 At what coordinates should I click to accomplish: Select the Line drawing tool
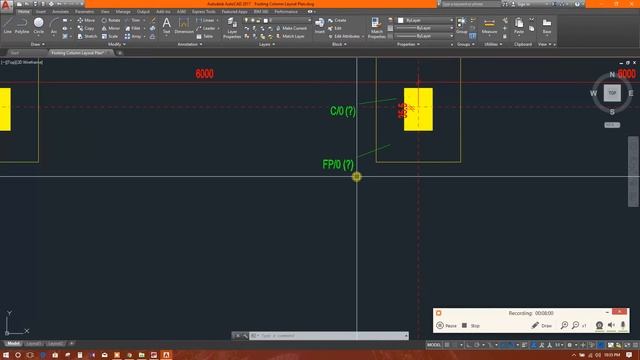tap(7, 25)
